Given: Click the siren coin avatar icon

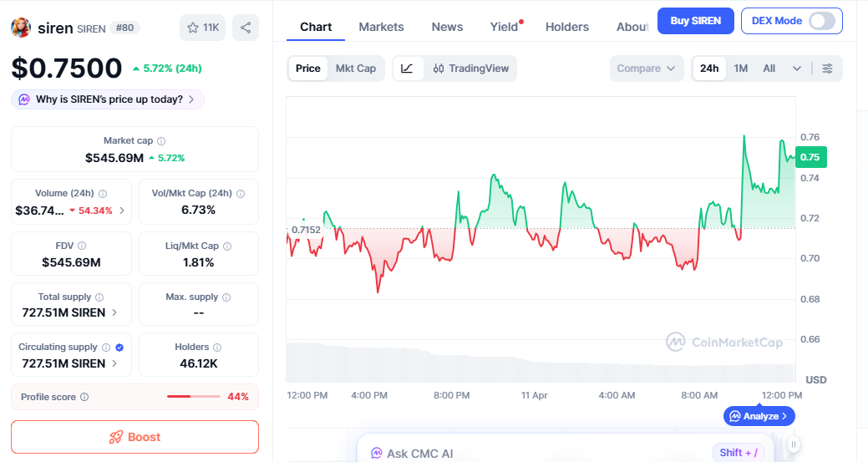Looking at the screenshot, I should [x=21, y=28].
